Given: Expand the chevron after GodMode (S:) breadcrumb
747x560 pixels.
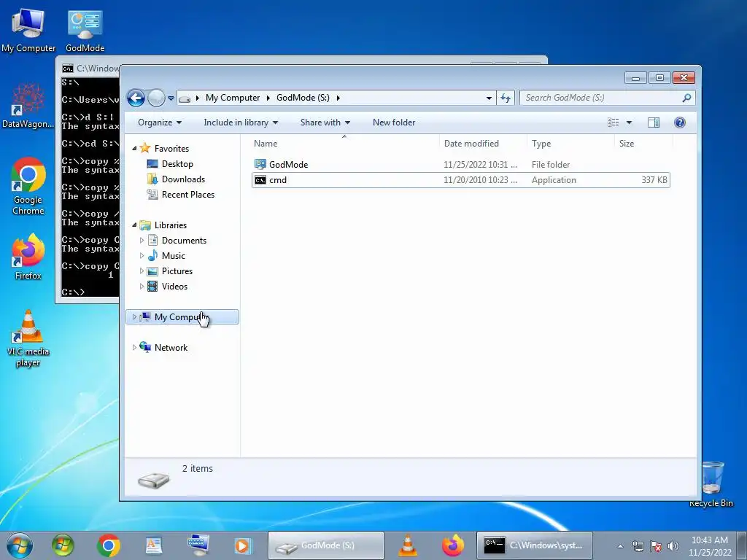Looking at the screenshot, I should pyautogui.click(x=338, y=98).
